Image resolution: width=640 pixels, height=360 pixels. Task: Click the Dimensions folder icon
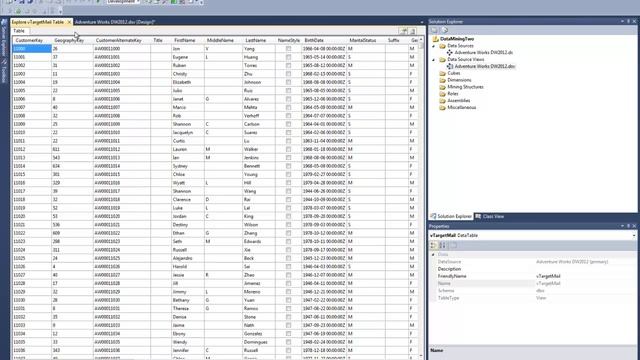[x=442, y=80]
